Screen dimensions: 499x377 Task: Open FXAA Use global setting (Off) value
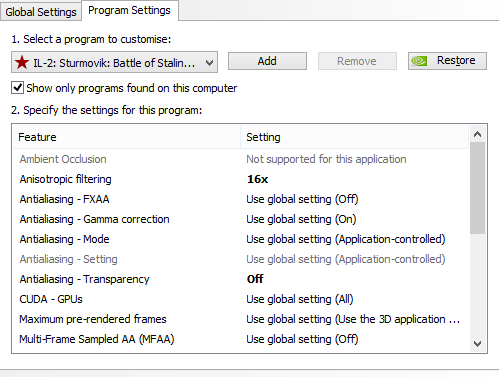302,199
